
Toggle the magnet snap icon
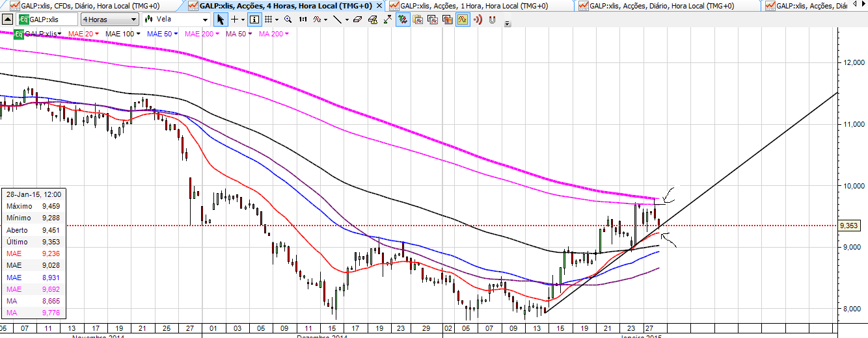tap(492, 19)
